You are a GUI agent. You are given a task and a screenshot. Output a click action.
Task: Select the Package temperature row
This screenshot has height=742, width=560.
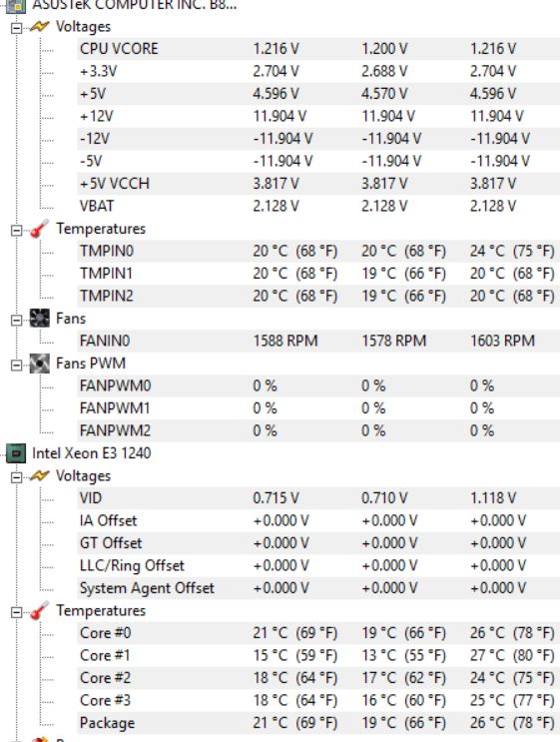coord(318,723)
